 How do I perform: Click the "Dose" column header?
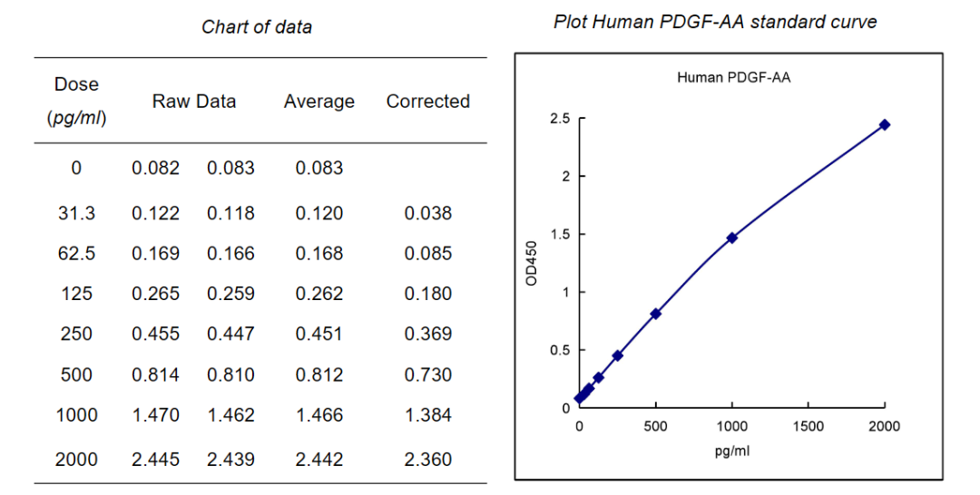pyautogui.click(x=76, y=84)
